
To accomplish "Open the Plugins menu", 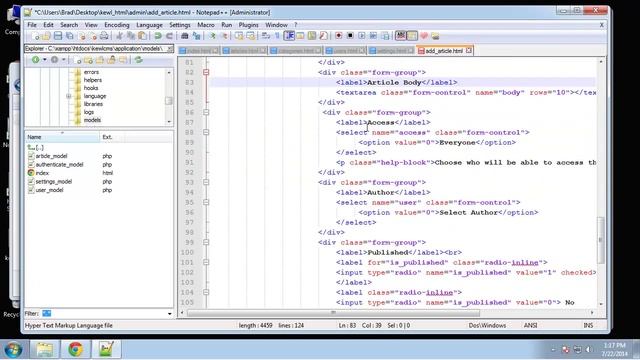I will [x=249, y=25].
